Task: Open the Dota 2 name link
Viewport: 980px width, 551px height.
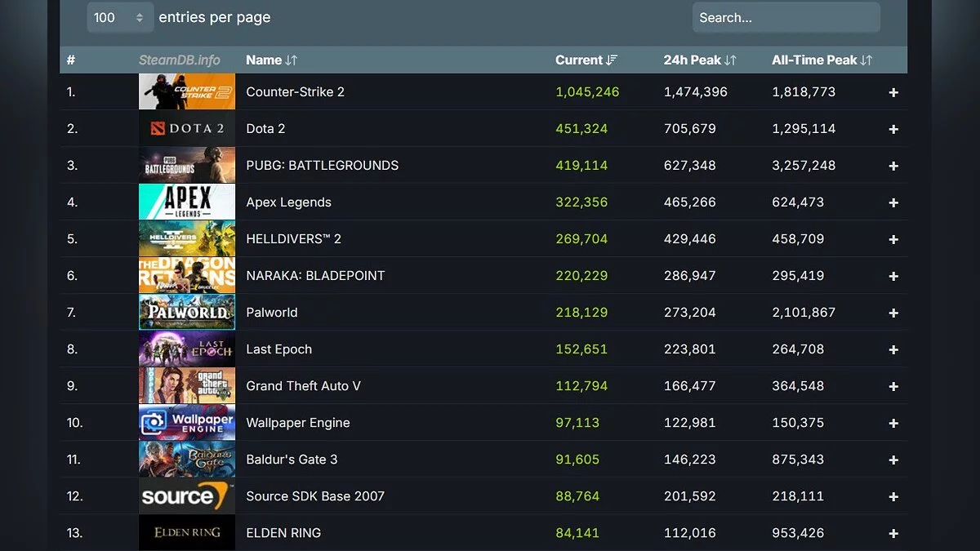Action: pyautogui.click(x=265, y=128)
